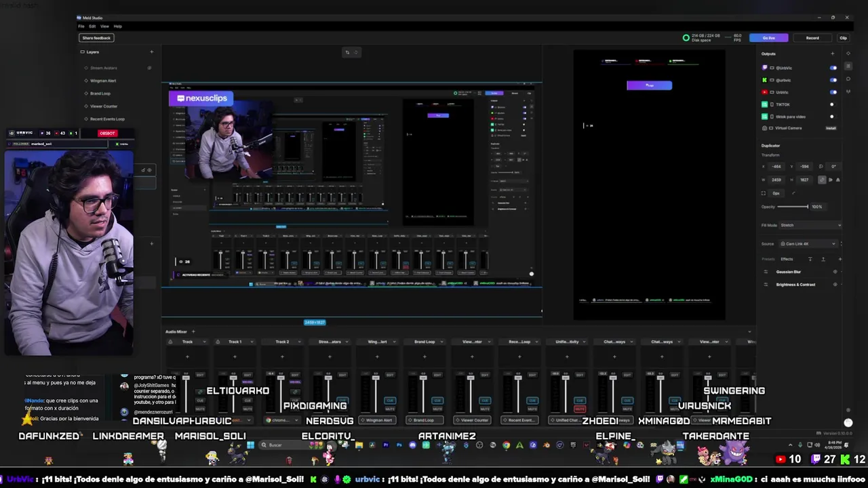Add an effect with the Effects plus icon
Image resolution: width=868 pixels, height=488 pixels.
coord(840,259)
